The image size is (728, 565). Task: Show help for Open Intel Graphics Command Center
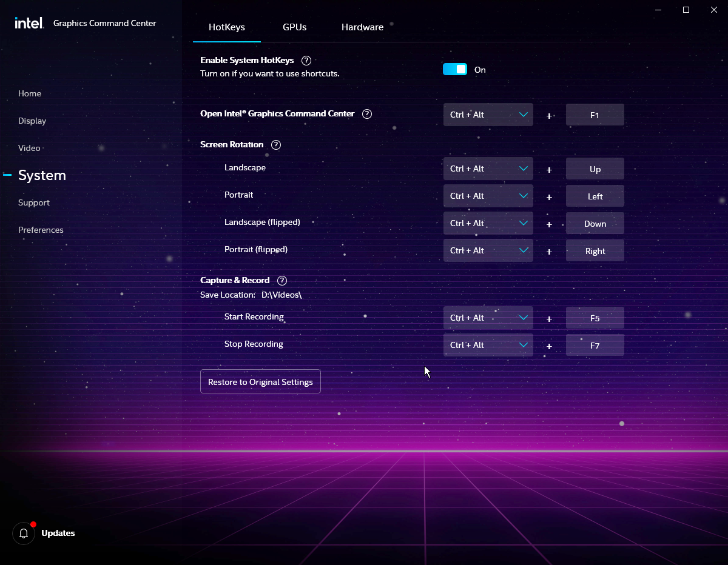tap(366, 114)
